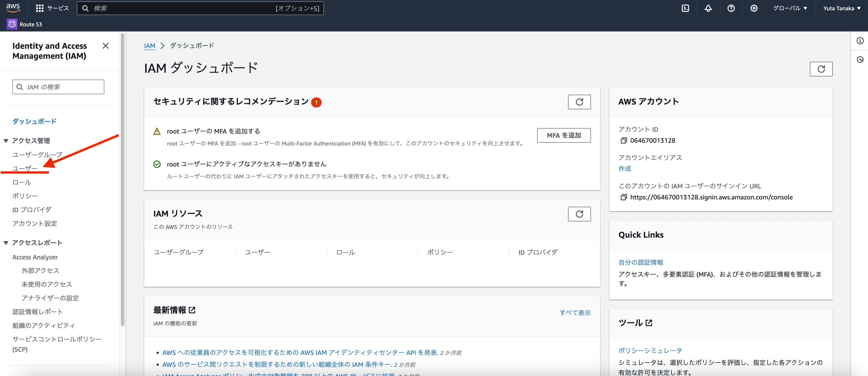The width and height of the screenshot is (868, 376).
Task: Close the IAM navigation sidebar
Action: (105, 46)
